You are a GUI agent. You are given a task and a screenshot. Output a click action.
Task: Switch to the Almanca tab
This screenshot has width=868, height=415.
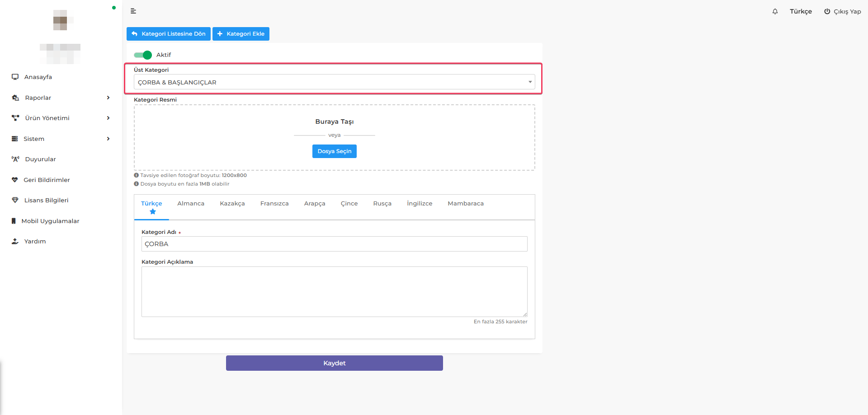click(191, 204)
